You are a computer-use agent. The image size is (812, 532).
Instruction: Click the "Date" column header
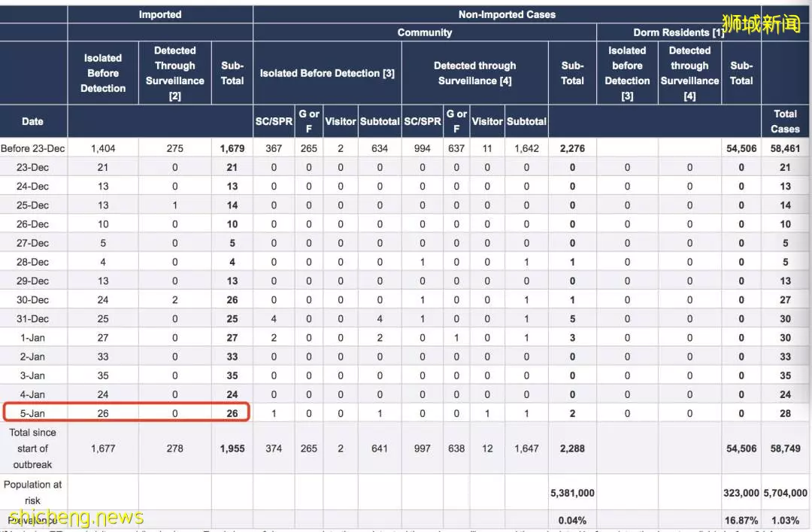pyautogui.click(x=32, y=121)
